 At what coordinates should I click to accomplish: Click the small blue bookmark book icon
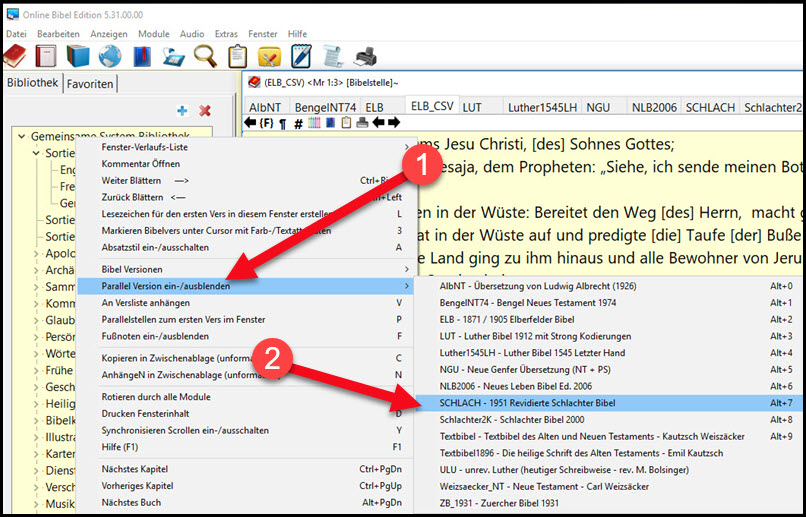331,123
